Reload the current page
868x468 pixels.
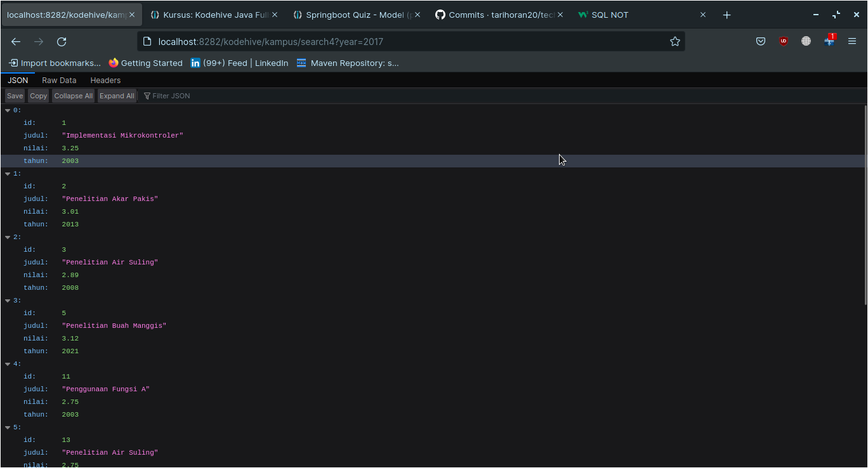61,41
